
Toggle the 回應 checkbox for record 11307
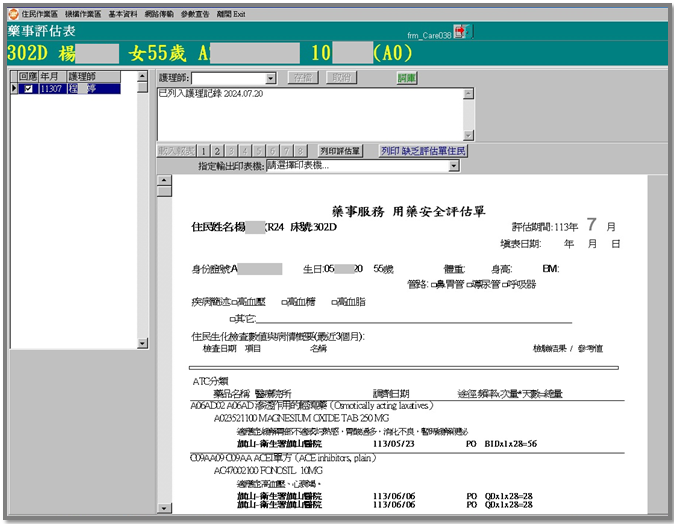coord(28,89)
